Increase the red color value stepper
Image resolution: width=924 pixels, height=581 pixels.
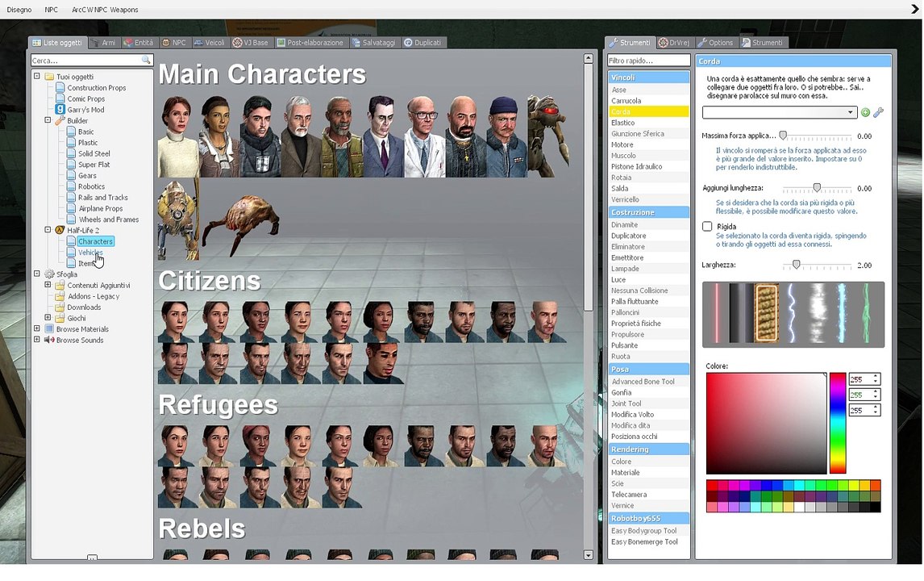[876, 376]
